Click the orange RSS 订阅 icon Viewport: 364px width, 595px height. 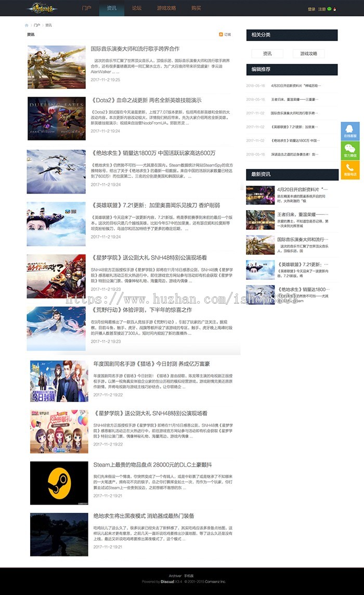(x=221, y=34)
